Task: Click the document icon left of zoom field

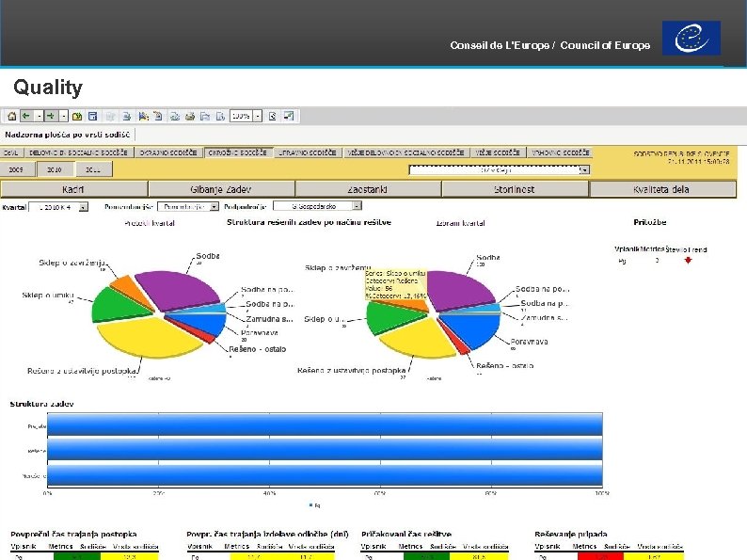Action: click(220, 117)
